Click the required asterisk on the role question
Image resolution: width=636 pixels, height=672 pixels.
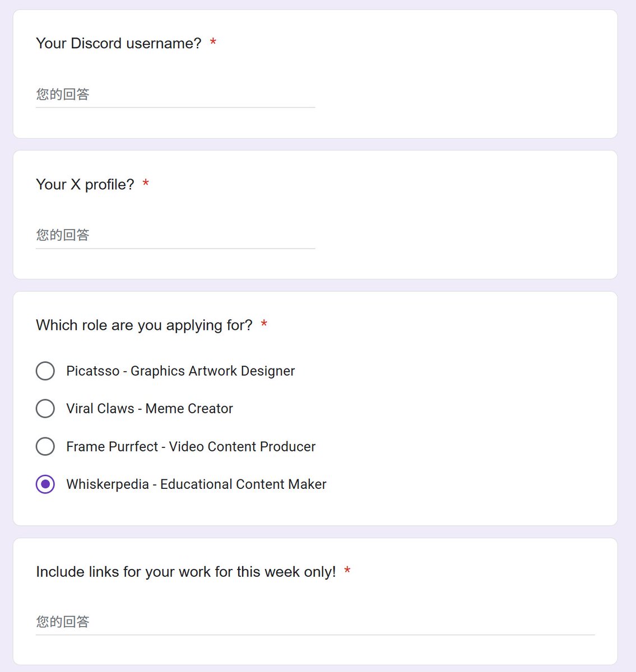pos(264,324)
